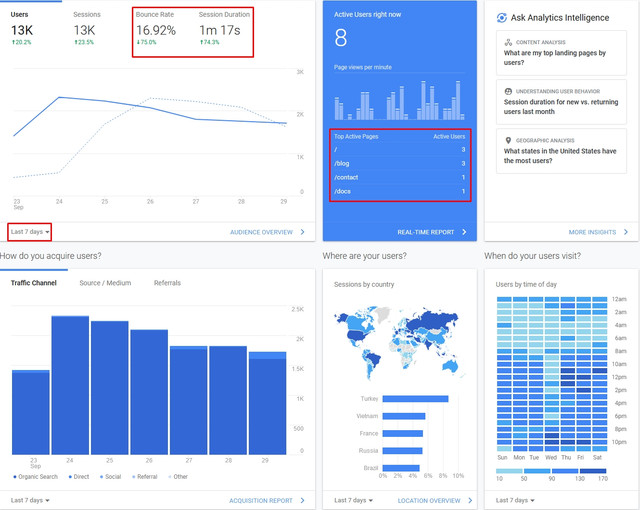Click the Direct legend dot

pos(70,477)
